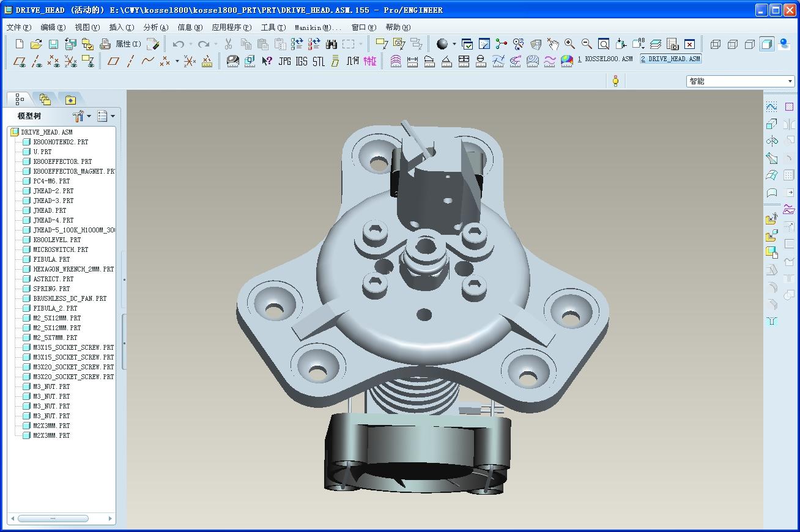Select MICROSWITCH.PRT in the model tree
The height and width of the screenshot is (532, 800).
click(x=61, y=249)
